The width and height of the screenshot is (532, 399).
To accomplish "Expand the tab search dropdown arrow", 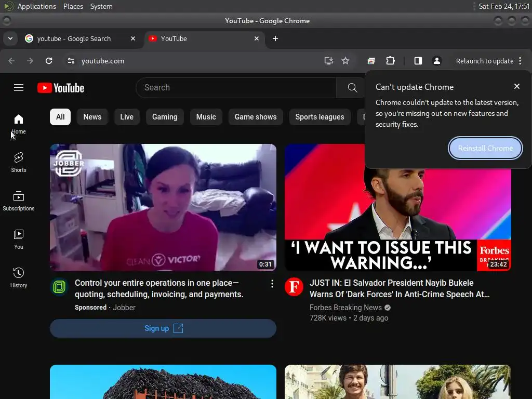I will click(x=10, y=38).
